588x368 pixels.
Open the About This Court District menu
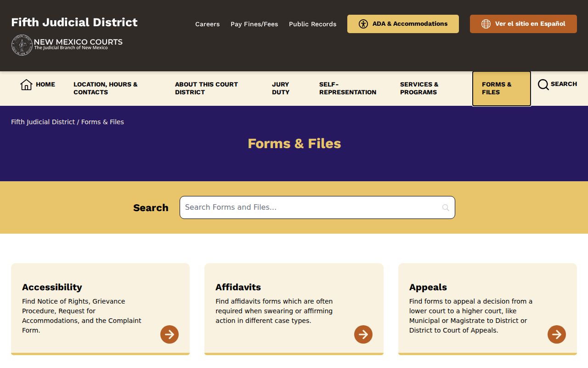click(206, 88)
